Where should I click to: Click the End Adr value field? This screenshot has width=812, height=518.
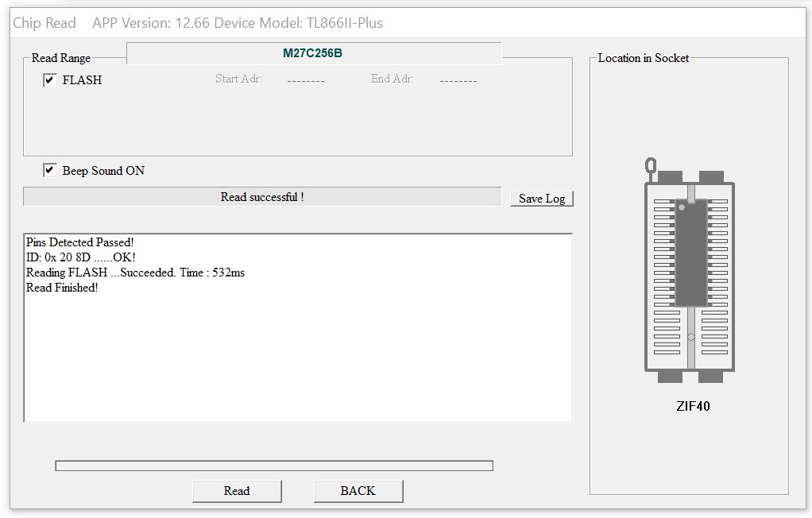coord(458,80)
